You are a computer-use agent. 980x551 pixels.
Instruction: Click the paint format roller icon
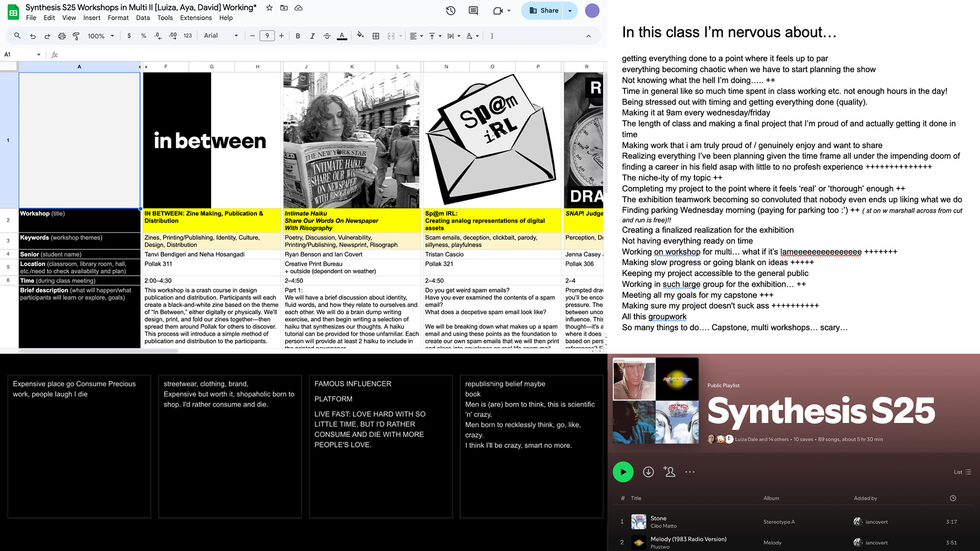click(x=76, y=36)
